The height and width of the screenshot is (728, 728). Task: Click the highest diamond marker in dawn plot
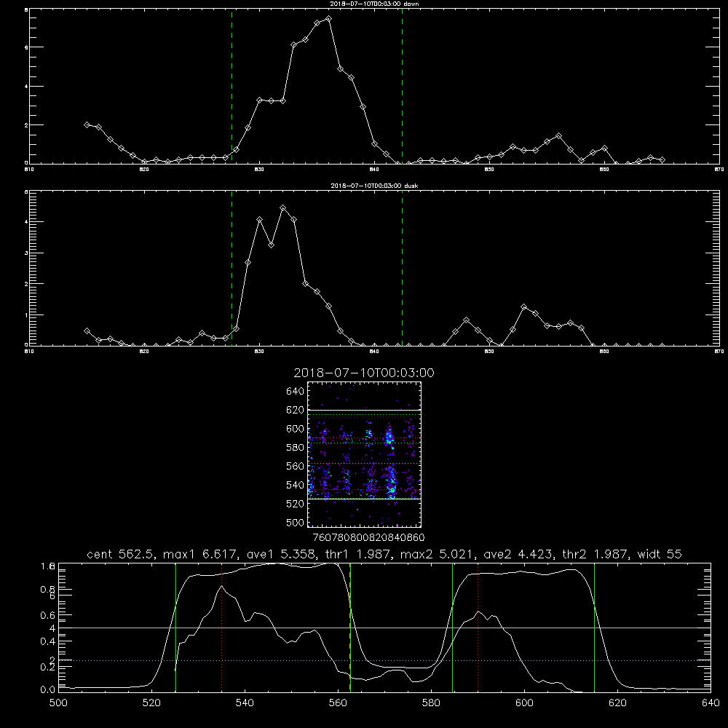(329, 19)
